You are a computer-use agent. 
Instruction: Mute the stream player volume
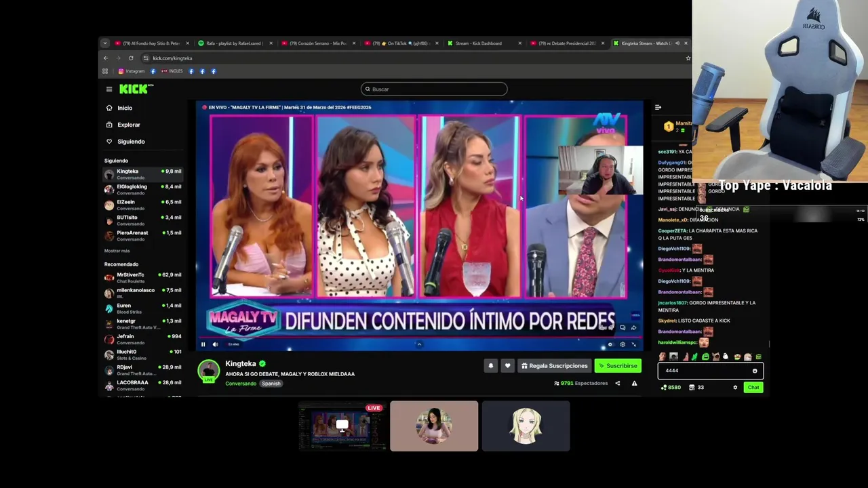[215, 344]
